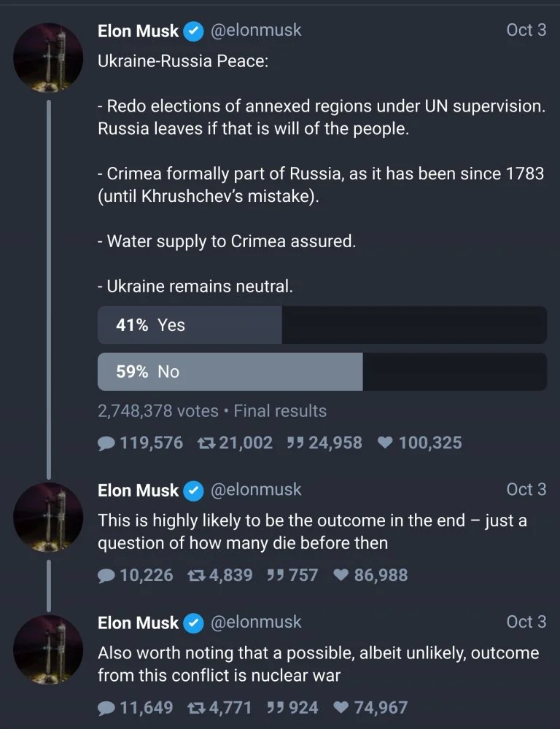The image size is (560, 729).
Task: Open the @elonmusk handle on first tweet
Action: (x=256, y=31)
